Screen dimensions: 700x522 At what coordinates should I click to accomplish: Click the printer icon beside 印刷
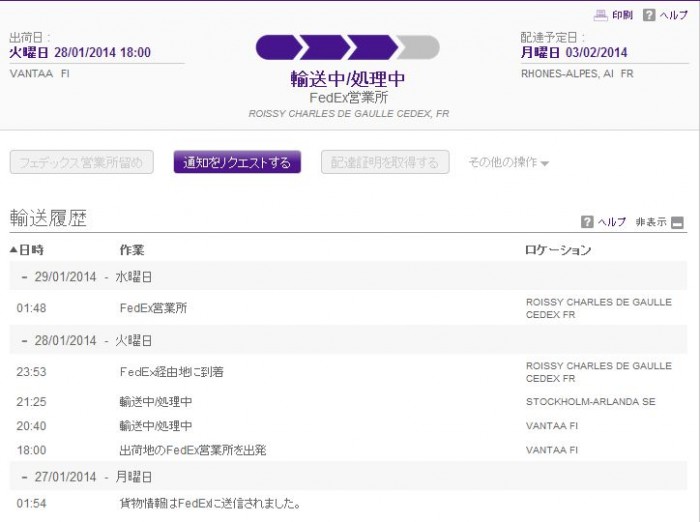point(600,15)
